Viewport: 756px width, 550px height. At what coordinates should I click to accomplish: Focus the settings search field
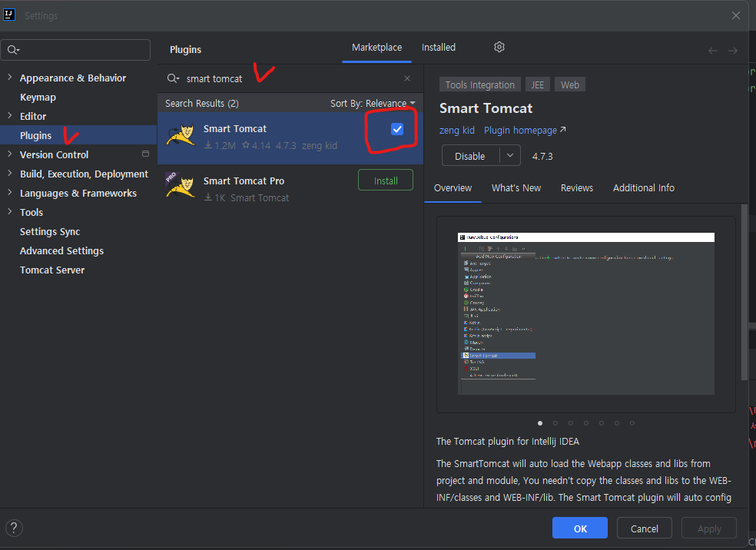click(x=76, y=50)
